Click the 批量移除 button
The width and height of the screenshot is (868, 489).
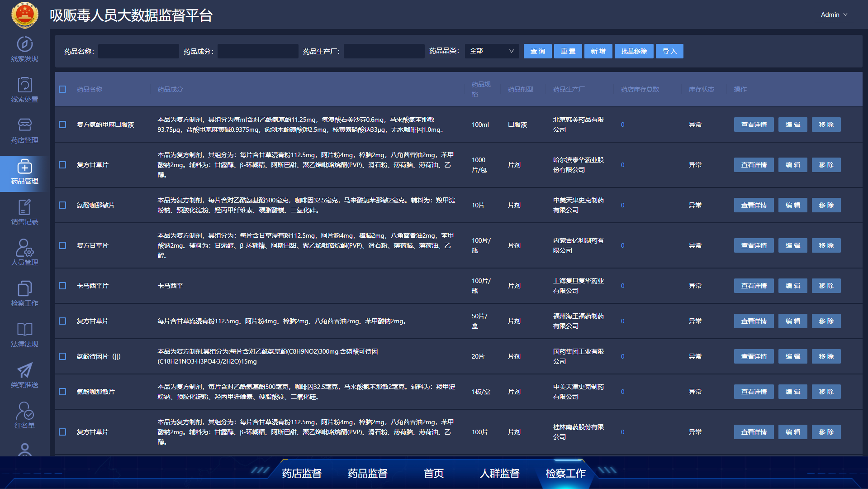click(x=634, y=51)
